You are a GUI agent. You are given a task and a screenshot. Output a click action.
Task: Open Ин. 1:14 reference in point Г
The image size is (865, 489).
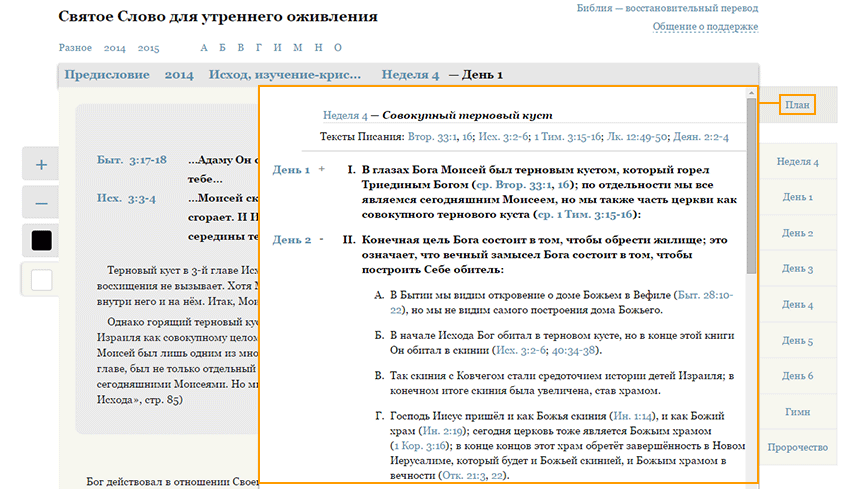pos(633,416)
